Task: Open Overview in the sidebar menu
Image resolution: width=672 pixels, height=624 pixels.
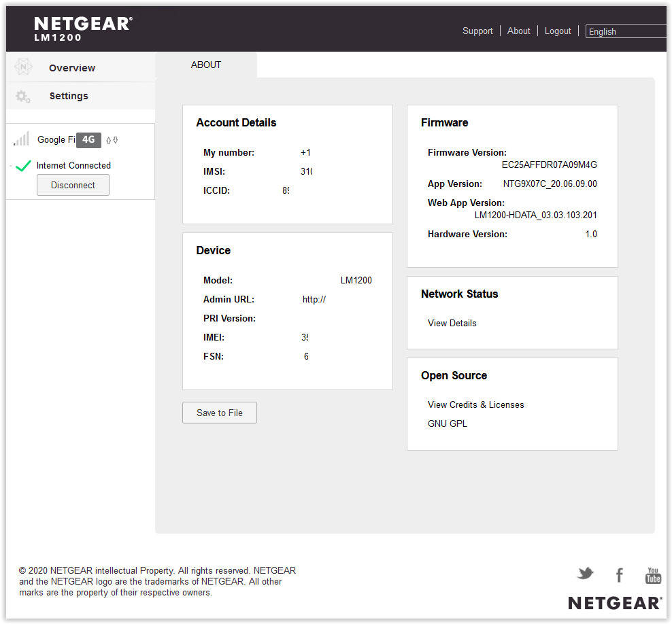Action: click(71, 68)
